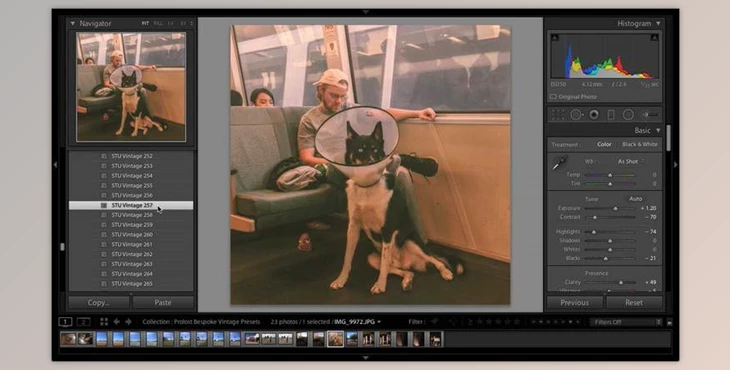The image size is (730, 370).
Task: Adjust the Contrast slider handle
Action: pos(595,217)
